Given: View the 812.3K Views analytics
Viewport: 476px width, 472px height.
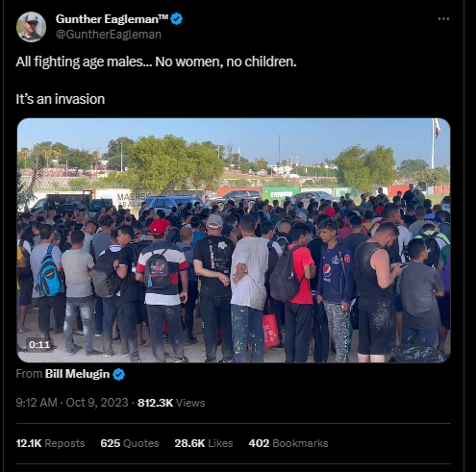Looking at the screenshot, I should point(171,403).
